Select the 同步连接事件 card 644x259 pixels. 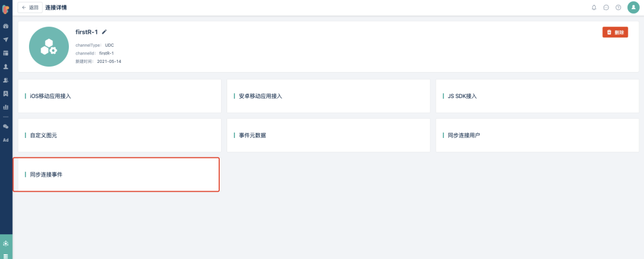tap(117, 174)
